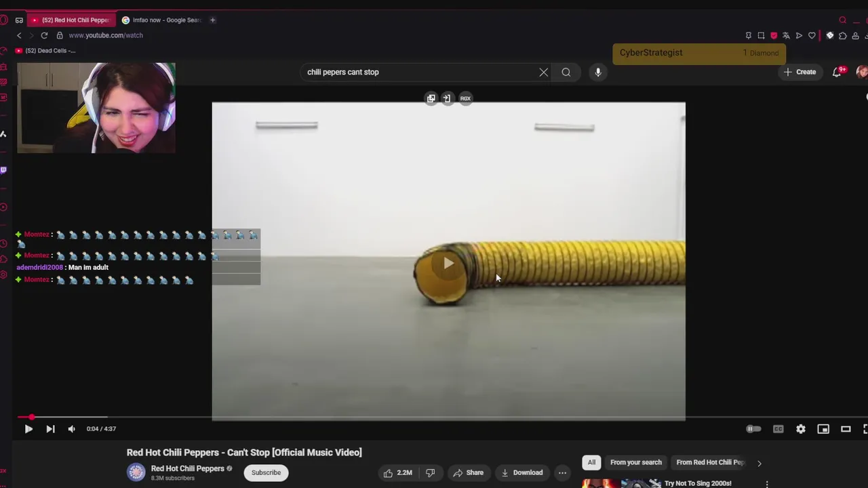Toggle closed captions CC
Viewport: 868px width, 488px height.
tap(778, 429)
